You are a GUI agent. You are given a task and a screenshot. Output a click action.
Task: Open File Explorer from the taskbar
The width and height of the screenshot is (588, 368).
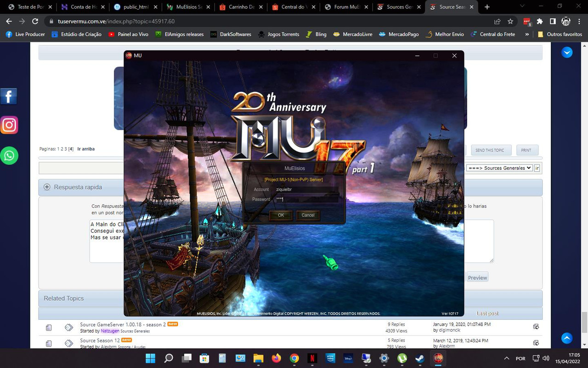(258, 358)
